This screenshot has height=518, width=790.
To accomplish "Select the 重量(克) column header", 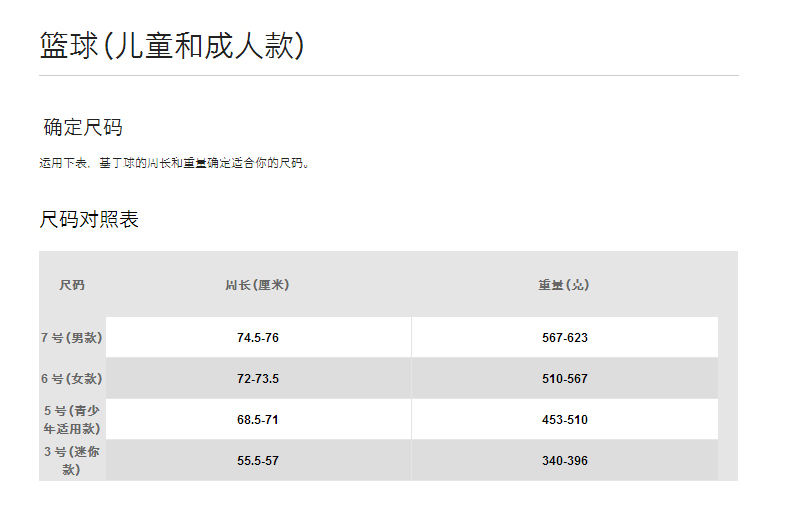I will pyautogui.click(x=564, y=285).
